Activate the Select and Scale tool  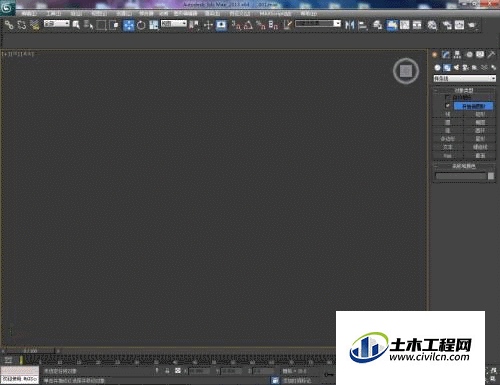[x=154, y=25]
